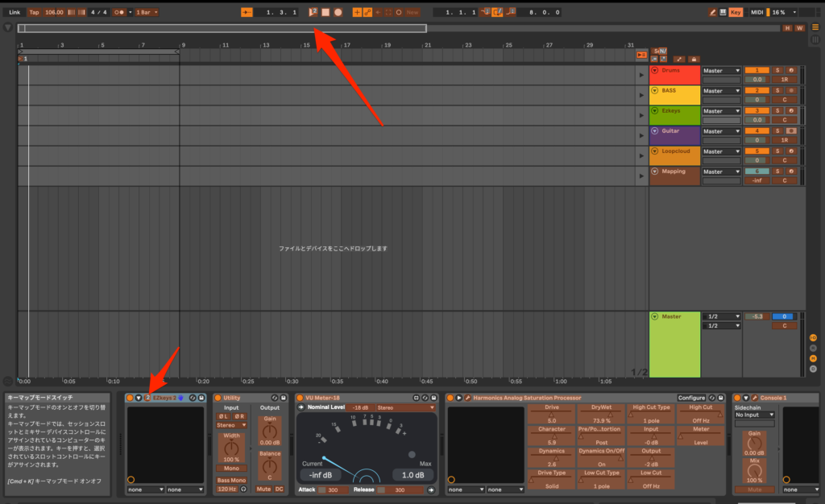Toggle the metronome in the top bar
The width and height of the screenshot is (825, 504).
120,12
